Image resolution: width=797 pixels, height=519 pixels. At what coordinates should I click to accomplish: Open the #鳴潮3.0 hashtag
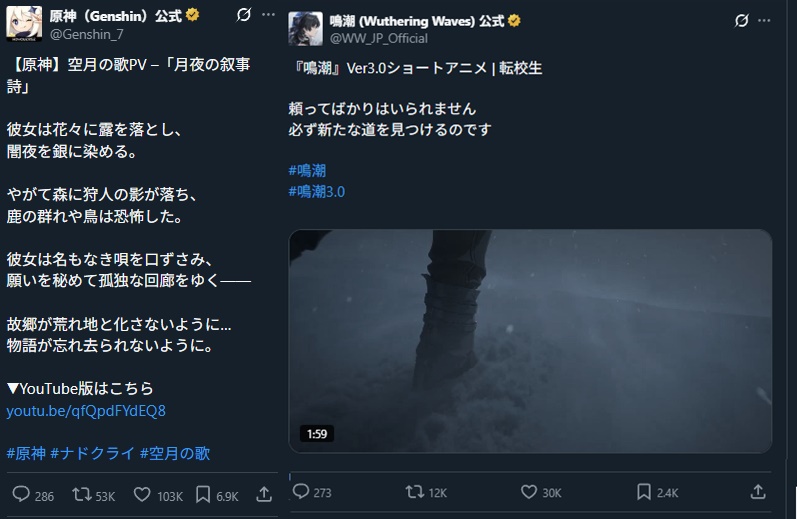(317, 192)
